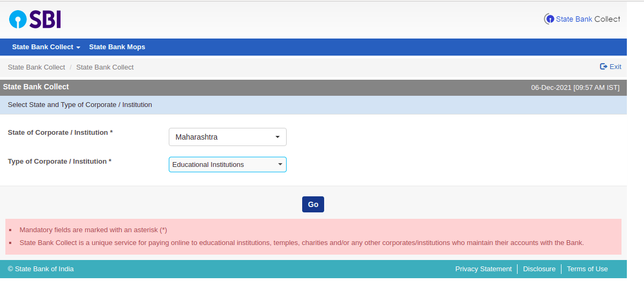
Task: Click the State Bank Collect unique service note
Action: point(302,243)
